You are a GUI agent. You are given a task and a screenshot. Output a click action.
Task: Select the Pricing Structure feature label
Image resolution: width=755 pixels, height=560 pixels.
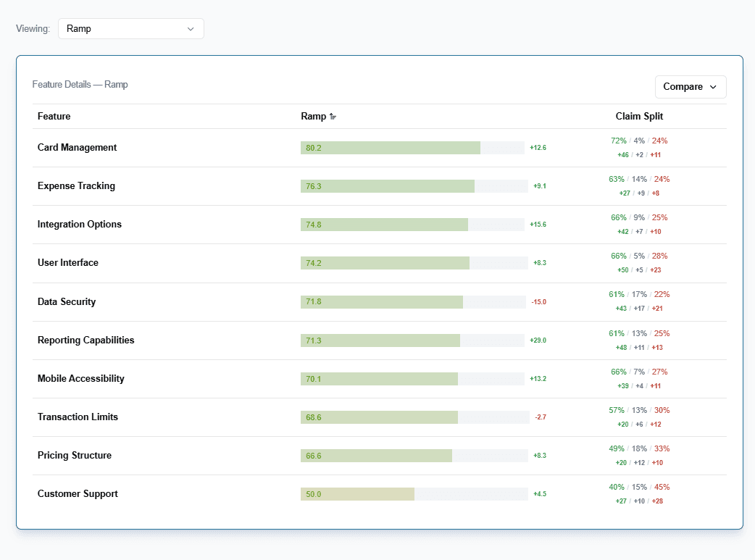(75, 456)
